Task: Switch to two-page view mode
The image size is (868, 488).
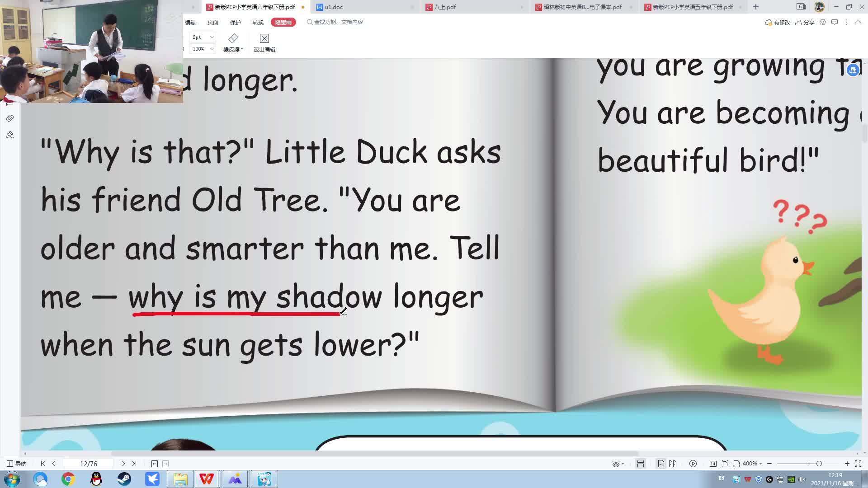Action: pyautogui.click(x=673, y=464)
